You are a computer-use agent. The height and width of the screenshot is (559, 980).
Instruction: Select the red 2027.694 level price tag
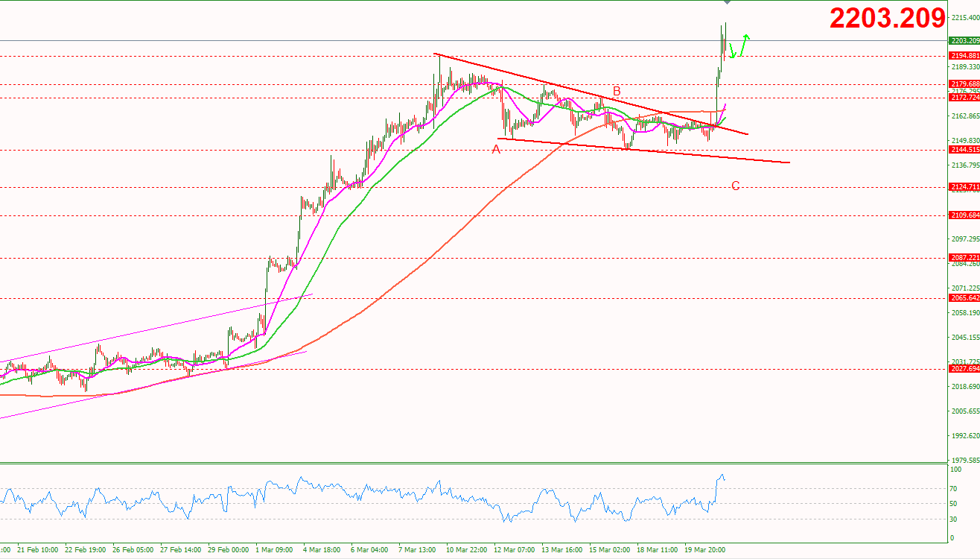[964, 369]
